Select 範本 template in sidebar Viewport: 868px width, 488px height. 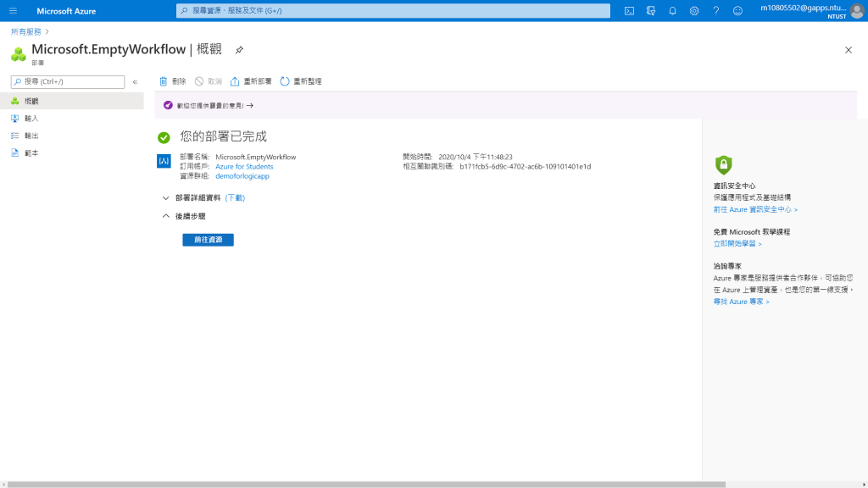click(x=72, y=153)
